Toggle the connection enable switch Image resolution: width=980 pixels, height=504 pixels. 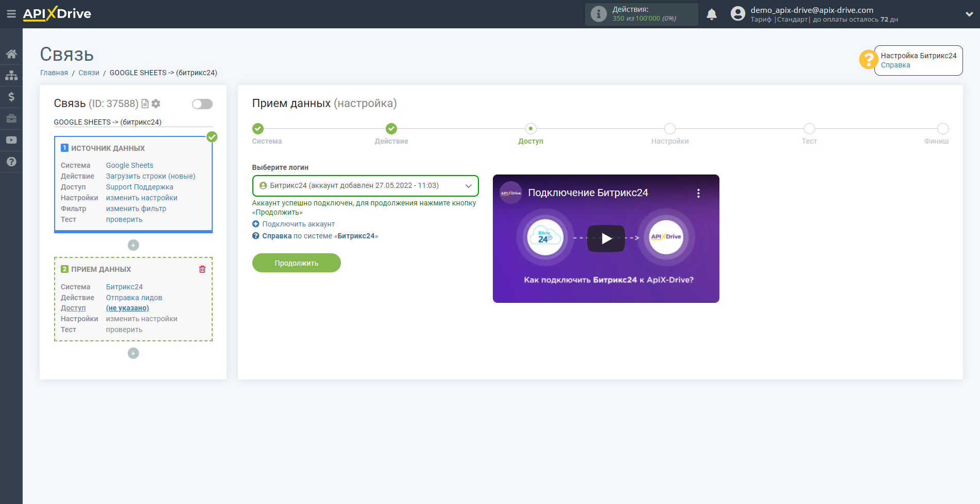202,104
